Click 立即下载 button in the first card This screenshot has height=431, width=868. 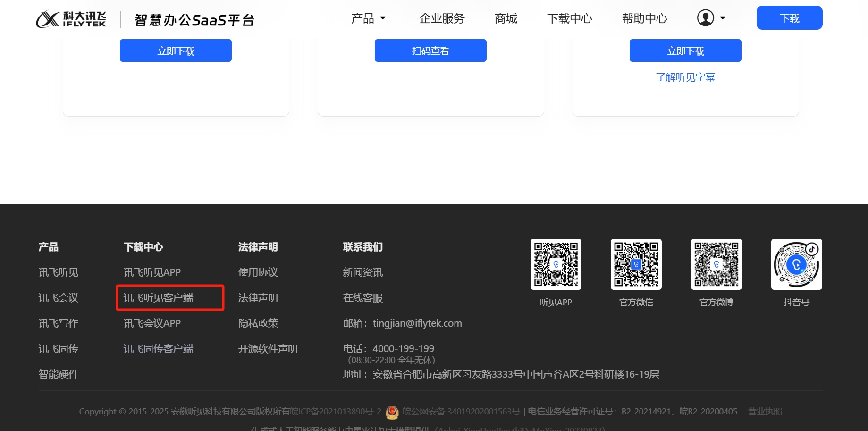[176, 51]
